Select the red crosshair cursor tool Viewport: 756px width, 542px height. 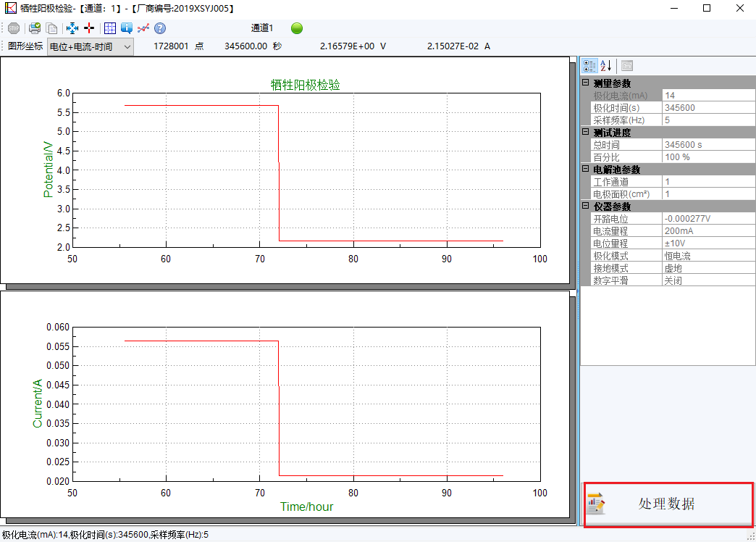(90, 28)
